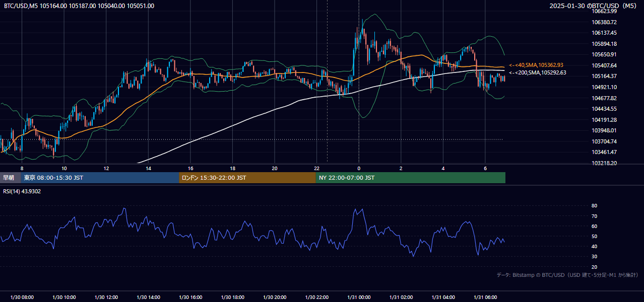Click the Bitstamp data source caption
The height and width of the screenshot is (302, 644).
[x=567, y=275]
